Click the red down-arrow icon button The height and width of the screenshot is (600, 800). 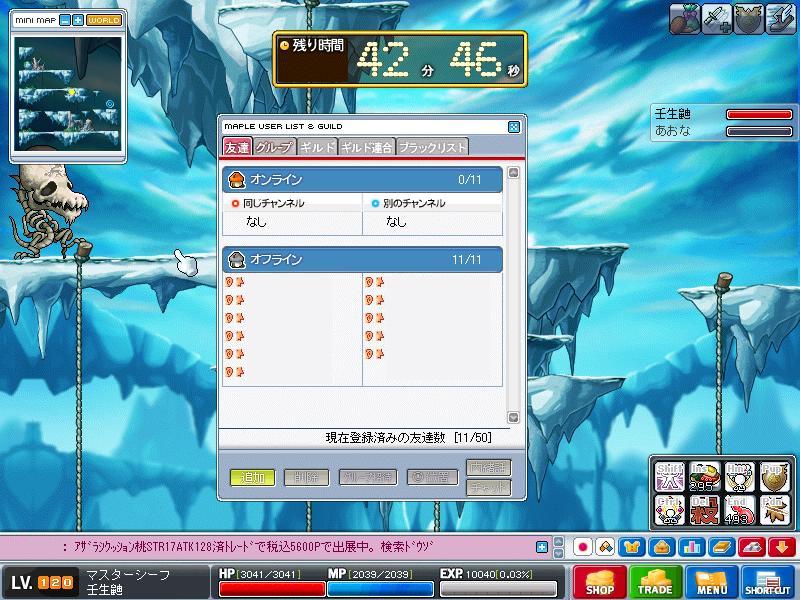[x=781, y=547]
